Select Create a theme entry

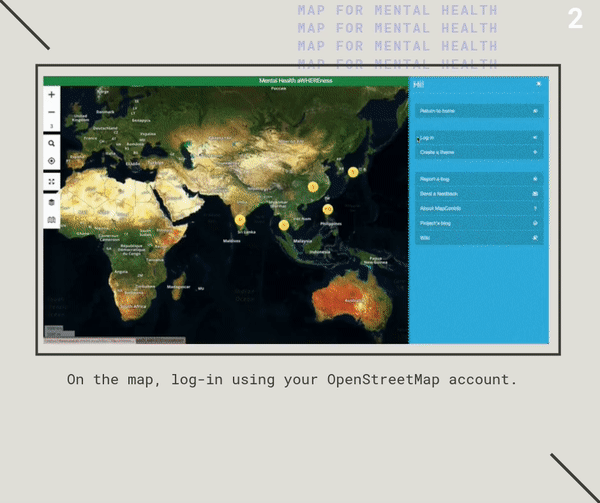[479, 152]
